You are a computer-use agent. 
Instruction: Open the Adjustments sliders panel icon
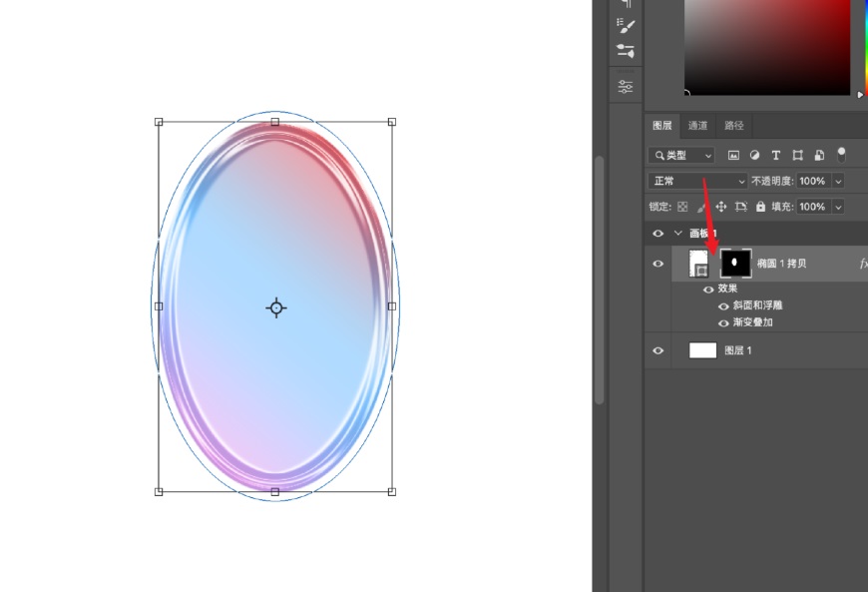pos(626,87)
